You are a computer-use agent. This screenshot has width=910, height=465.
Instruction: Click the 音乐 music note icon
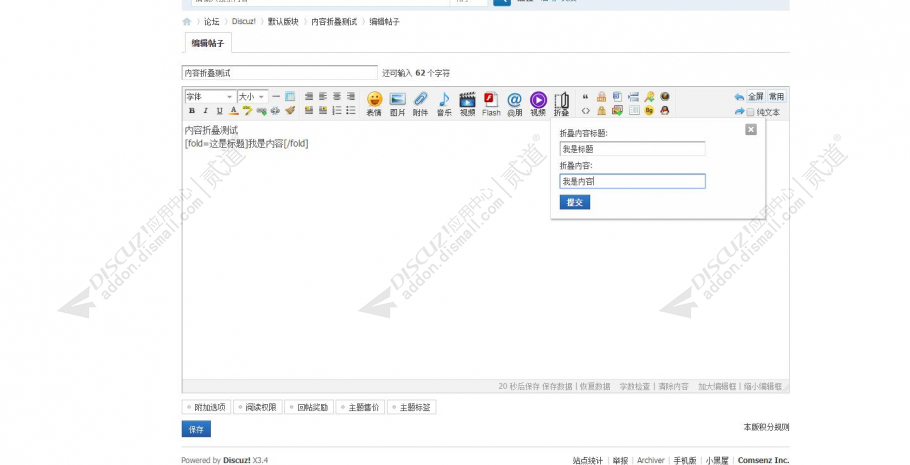tap(444, 103)
